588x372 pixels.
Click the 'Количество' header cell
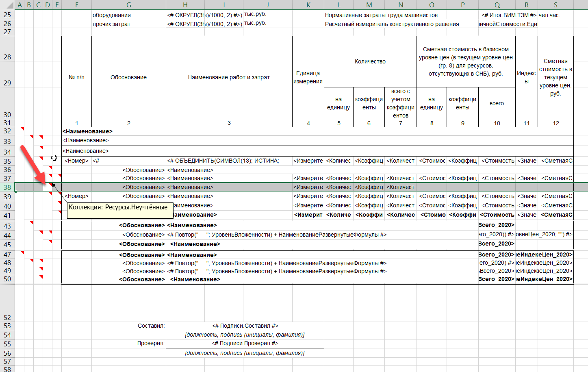click(x=370, y=61)
